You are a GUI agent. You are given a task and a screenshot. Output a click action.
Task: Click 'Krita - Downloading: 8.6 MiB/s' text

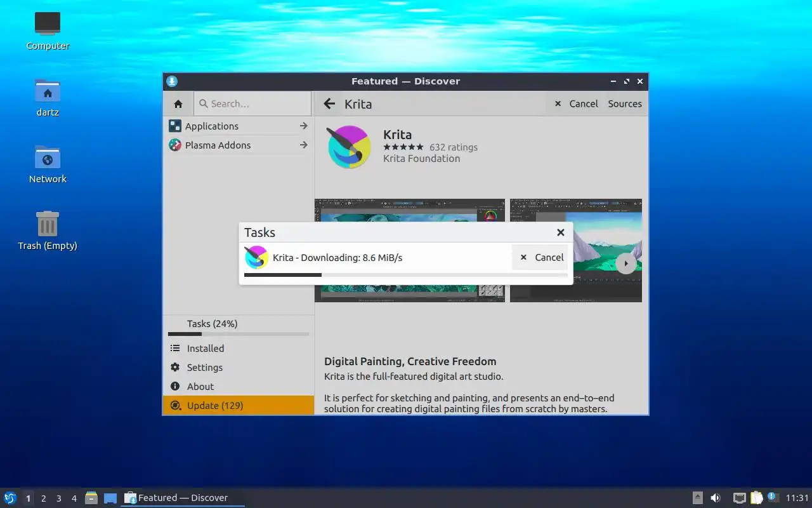pyautogui.click(x=337, y=257)
